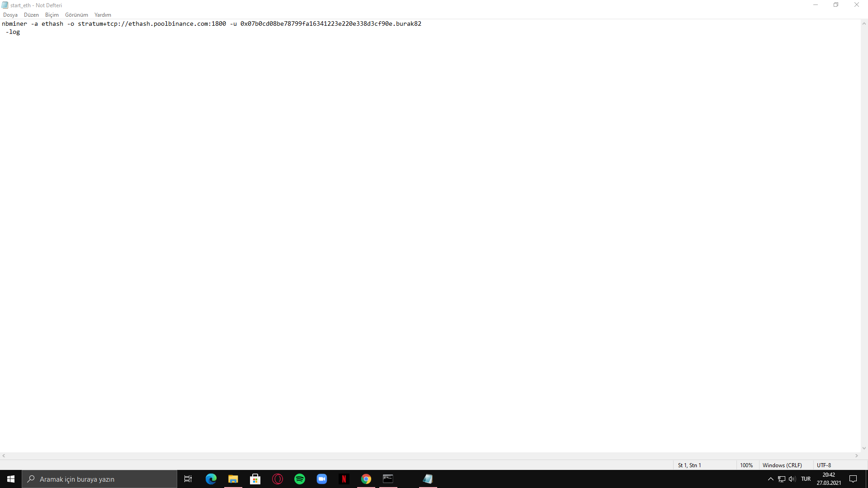Close the start_eth Notepad window

[857, 5]
